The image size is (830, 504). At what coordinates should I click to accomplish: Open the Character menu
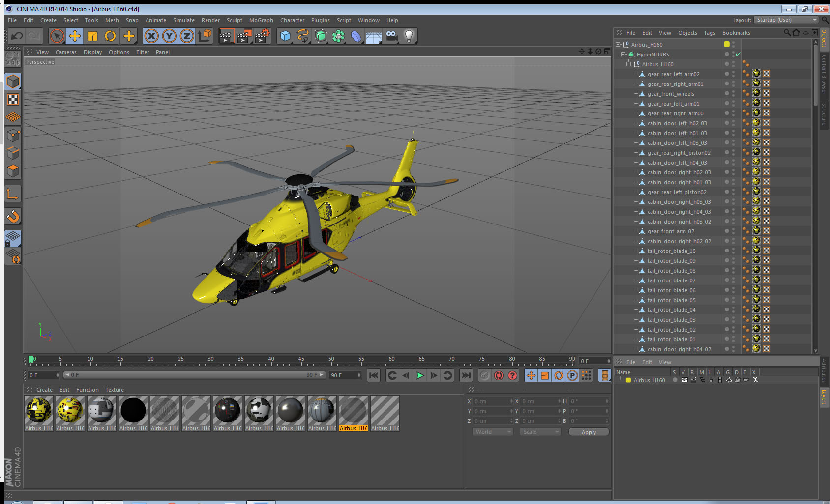[x=292, y=20]
